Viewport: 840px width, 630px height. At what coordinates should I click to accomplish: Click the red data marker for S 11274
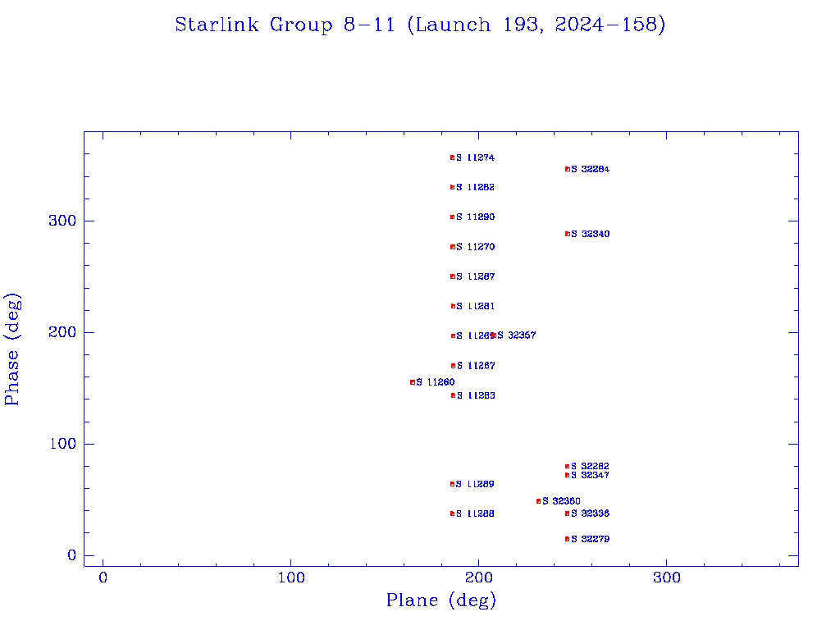(x=453, y=157)
